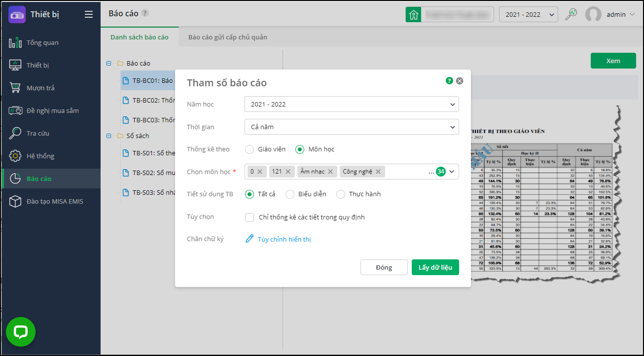
Task: Remove the Âm nhạc subject tag
Action: point(330,172)
